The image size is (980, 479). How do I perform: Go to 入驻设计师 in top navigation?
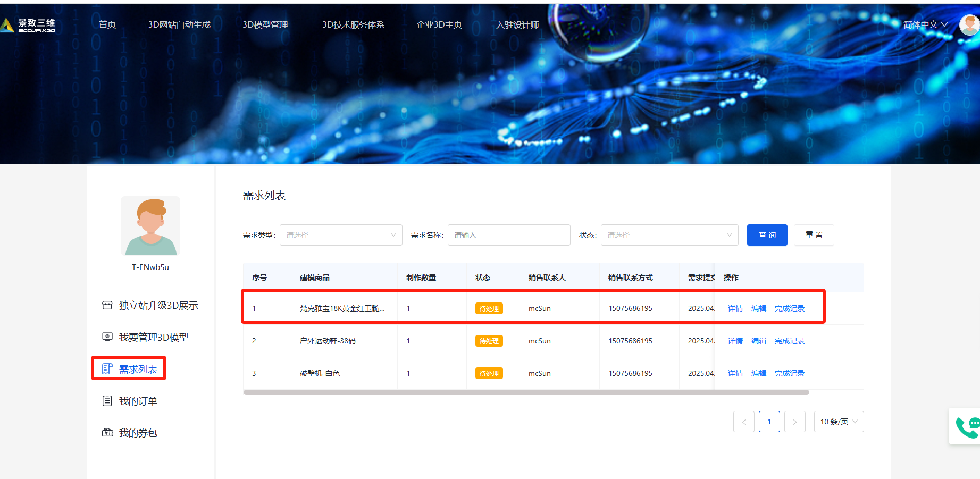tap(517, 24)
